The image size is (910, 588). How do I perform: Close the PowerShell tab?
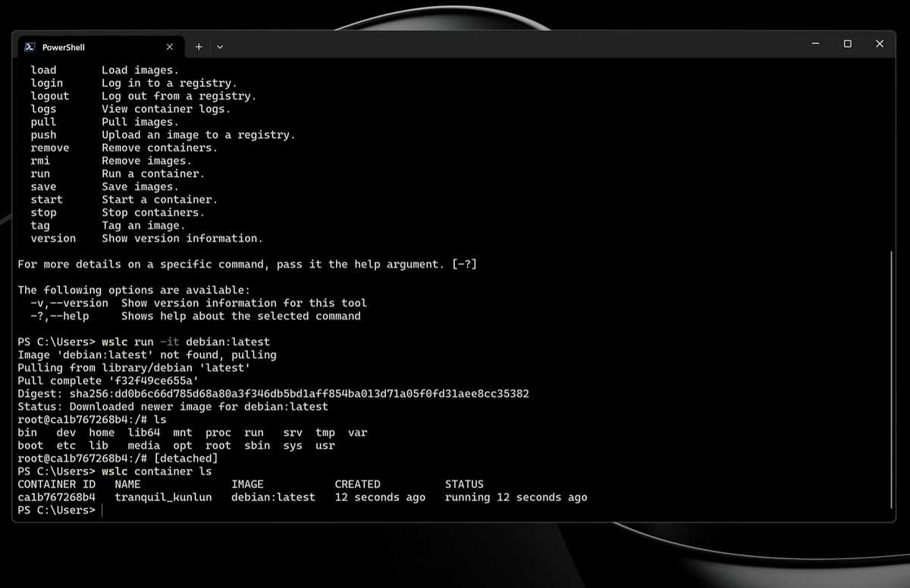click(x=169, y=46)
